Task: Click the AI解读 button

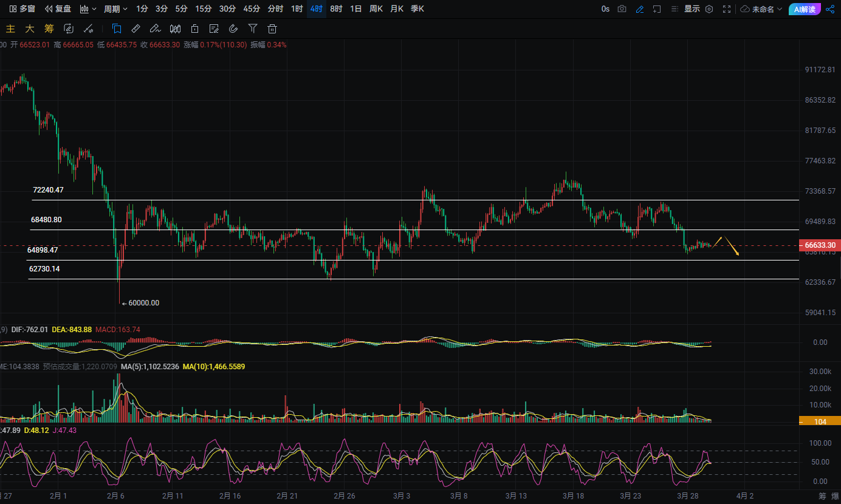Action: click(x=805, y=9)
